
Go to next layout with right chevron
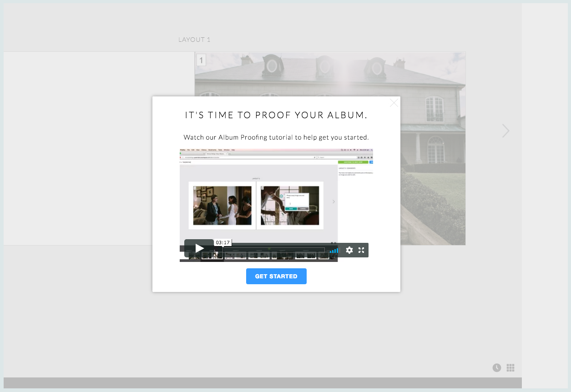point(505,131)
